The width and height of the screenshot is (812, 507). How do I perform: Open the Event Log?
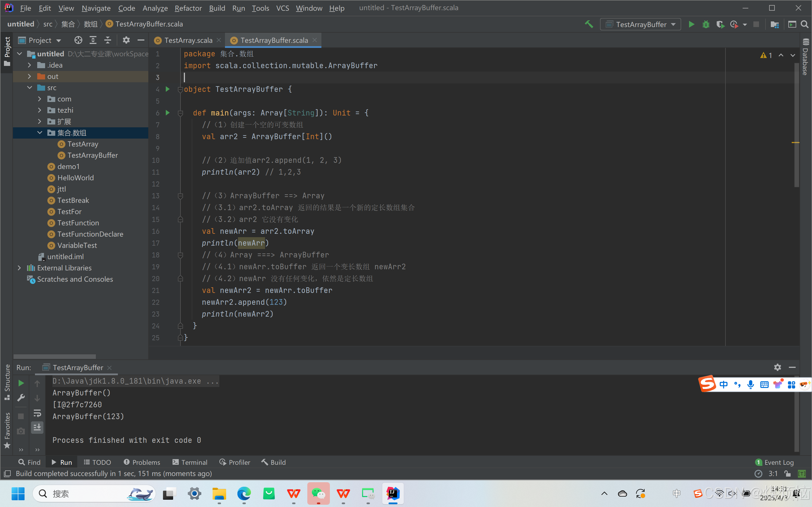pyautogui.click(x=775, y=462)
